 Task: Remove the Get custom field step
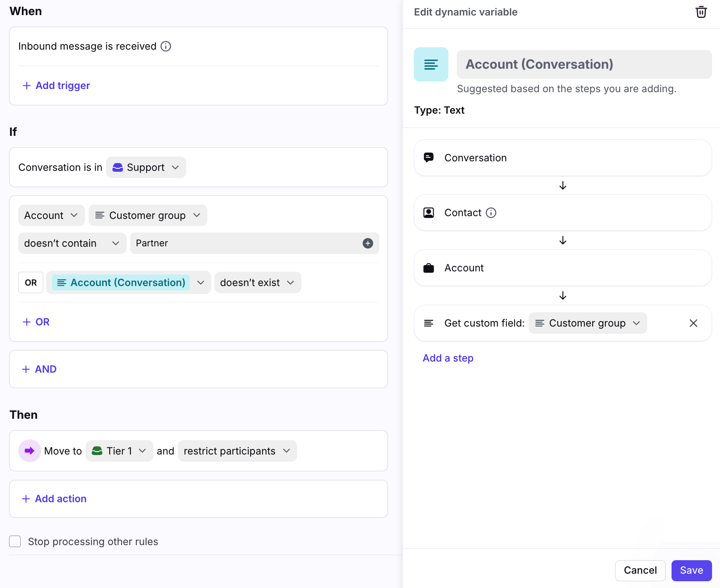pos(693,323)
